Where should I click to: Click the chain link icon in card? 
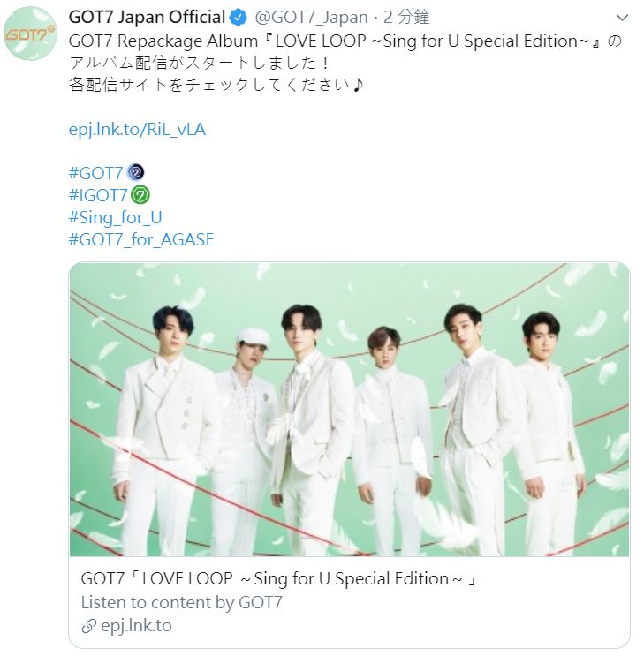88,626
